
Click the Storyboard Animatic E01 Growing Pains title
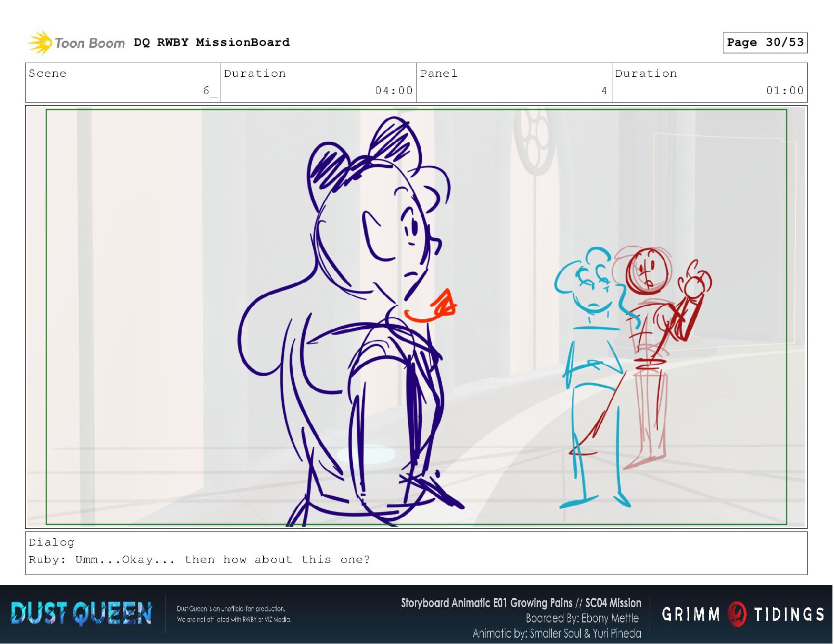pos(521,603)
